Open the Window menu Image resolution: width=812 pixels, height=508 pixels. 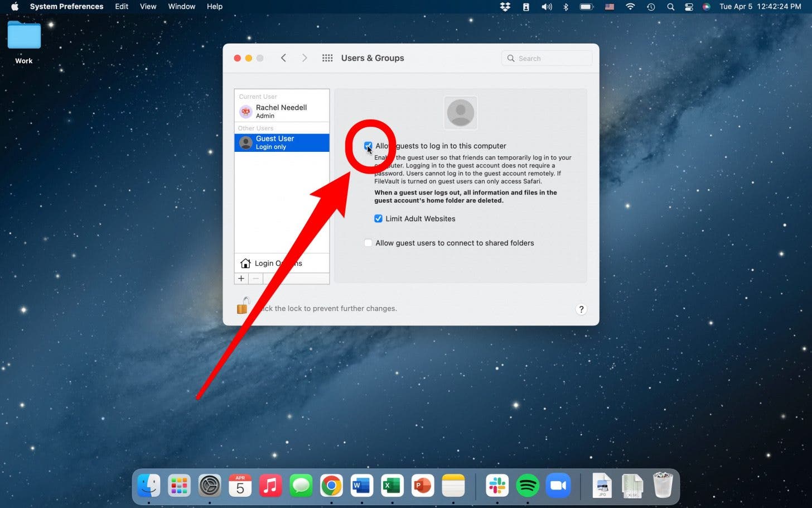[181, 6]
